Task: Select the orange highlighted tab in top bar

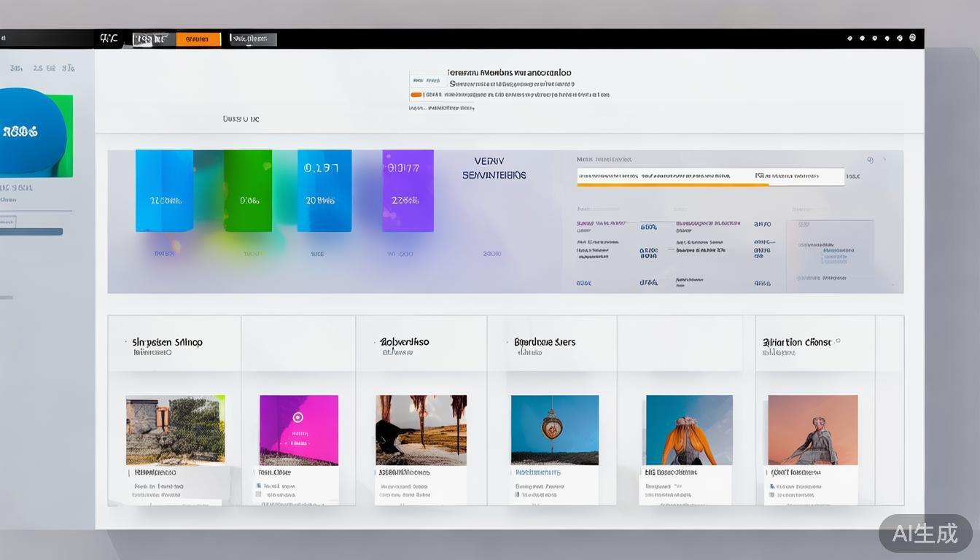Action: tap(198, 39)
